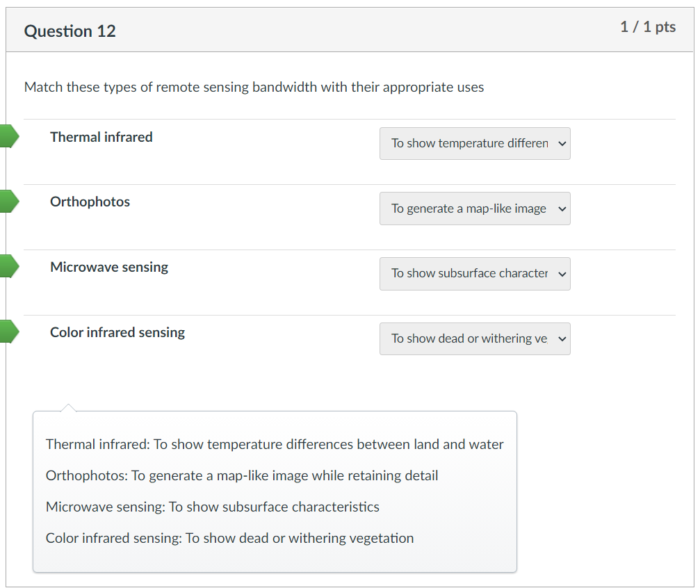Expand the Orthophotos answer dropdown

475,209
